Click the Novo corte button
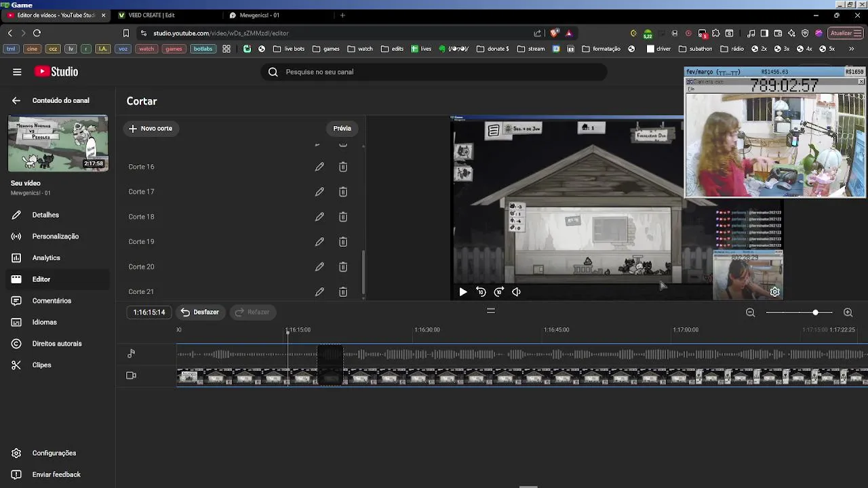The image size is (868, 488). tap(151, 128)
